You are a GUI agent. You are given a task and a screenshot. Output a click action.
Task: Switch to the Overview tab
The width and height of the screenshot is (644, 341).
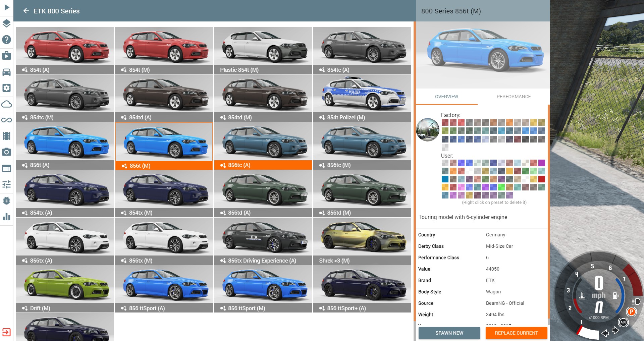(446, 97)
